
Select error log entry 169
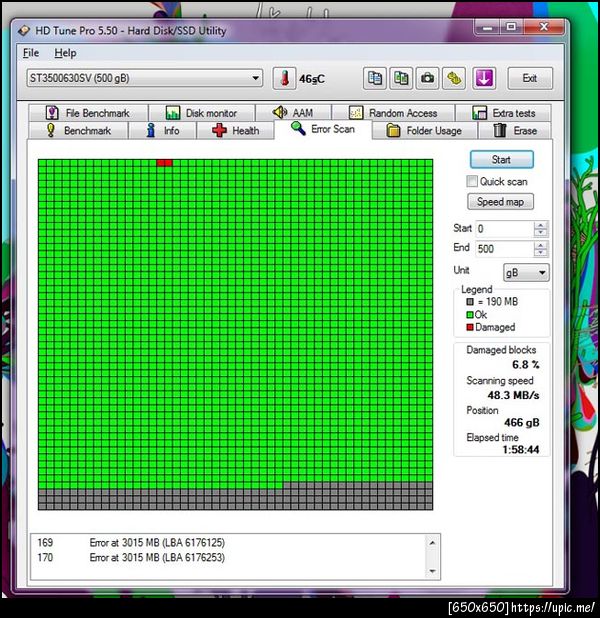pos(131,543)
